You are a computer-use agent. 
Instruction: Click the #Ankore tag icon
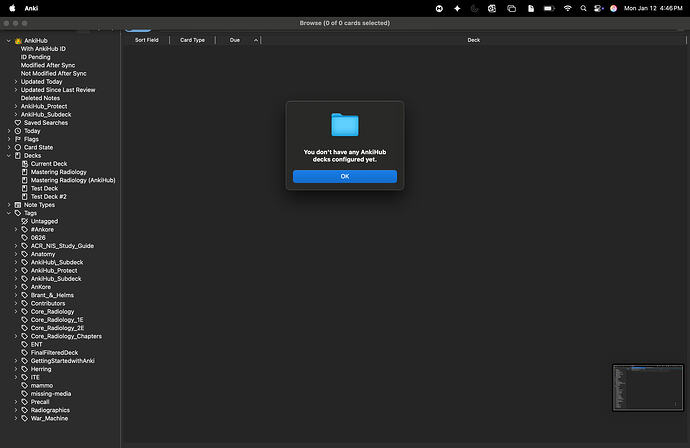point(25,229)
